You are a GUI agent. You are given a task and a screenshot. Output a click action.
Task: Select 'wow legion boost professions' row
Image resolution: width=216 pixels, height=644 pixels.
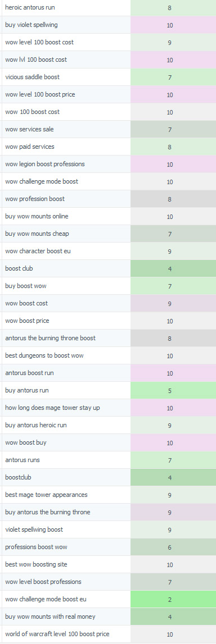[109, 165]
